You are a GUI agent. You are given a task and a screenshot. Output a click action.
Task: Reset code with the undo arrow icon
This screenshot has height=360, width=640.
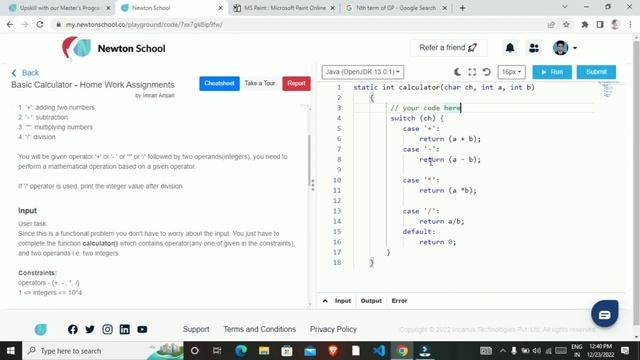[487, 72]
